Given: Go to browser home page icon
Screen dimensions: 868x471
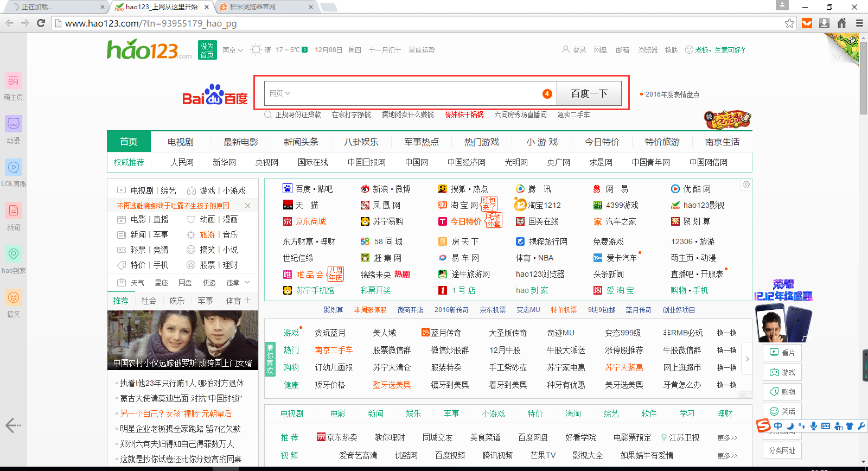Looking at the screenshot, I should point(842,23).
